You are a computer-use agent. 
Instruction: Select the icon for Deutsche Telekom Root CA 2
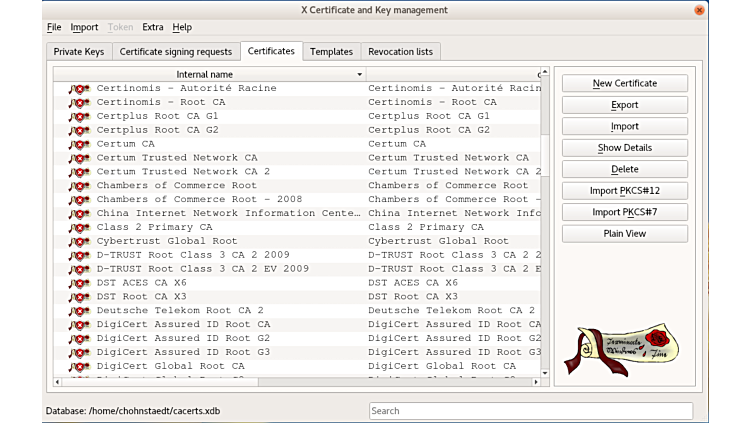[x=79, y=311]
